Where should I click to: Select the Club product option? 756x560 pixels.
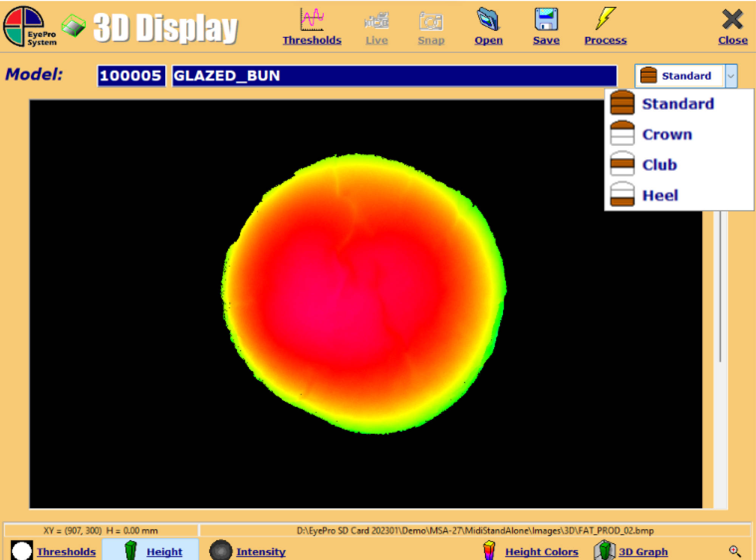pos(659,165)
